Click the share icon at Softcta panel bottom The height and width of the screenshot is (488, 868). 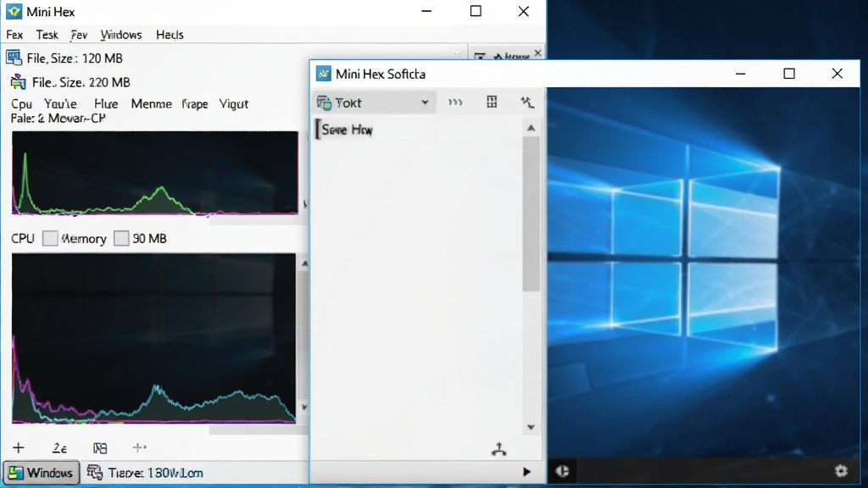tap(498, 449)
